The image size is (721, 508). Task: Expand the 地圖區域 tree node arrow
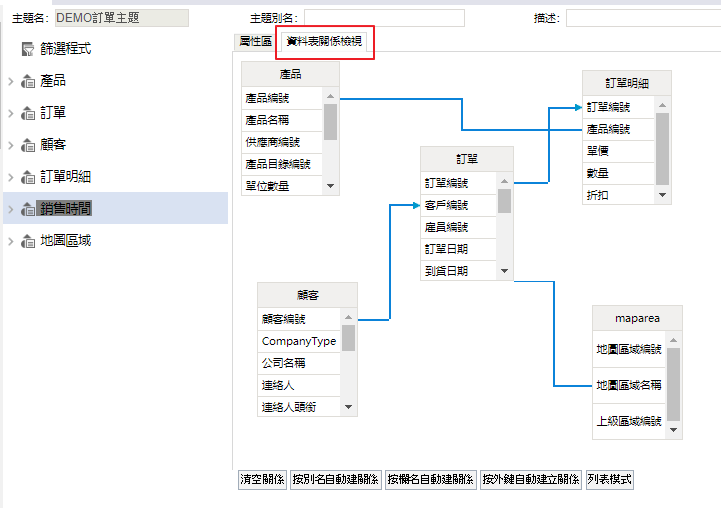(10, 241)
